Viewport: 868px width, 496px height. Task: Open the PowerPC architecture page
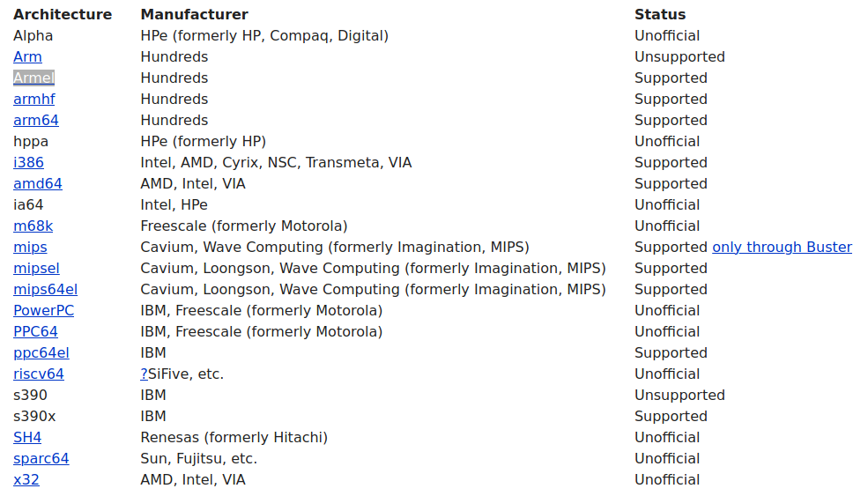click(x=43, y=311)
